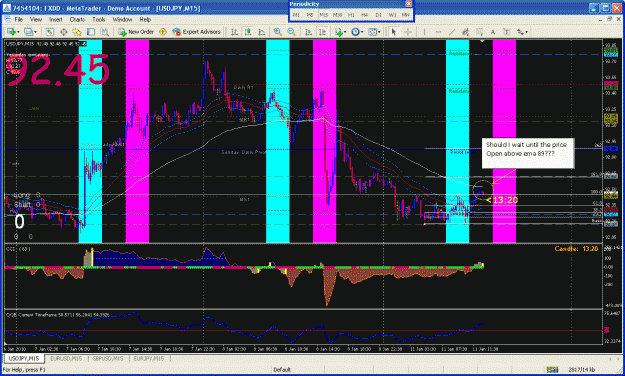625x376 pixels.
Task: Zoom out of the chart
Action: tap(291, 32)
